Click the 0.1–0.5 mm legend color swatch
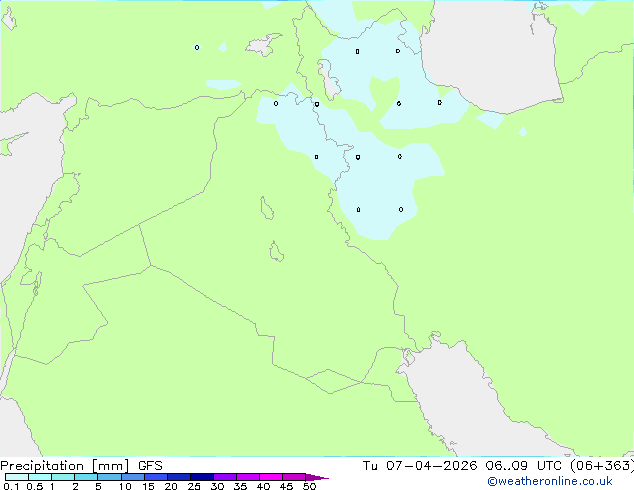 tap(17, 477)
